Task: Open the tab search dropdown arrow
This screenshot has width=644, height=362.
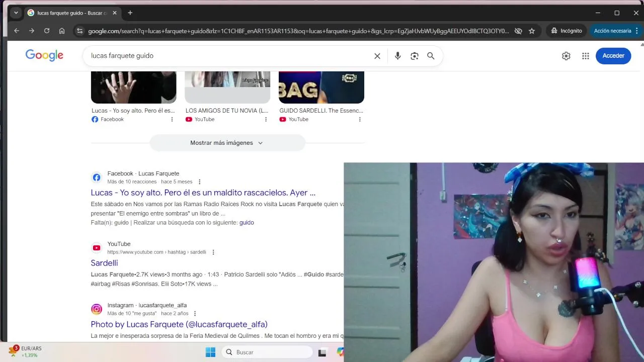Action: 16,13
